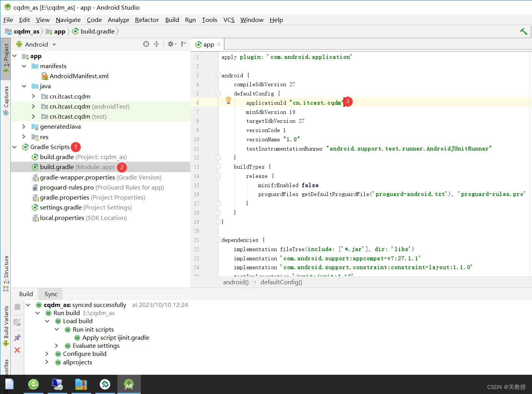Click the blank document icon in taskbar
Screen dimensions: 532x394
coord(9,384)
